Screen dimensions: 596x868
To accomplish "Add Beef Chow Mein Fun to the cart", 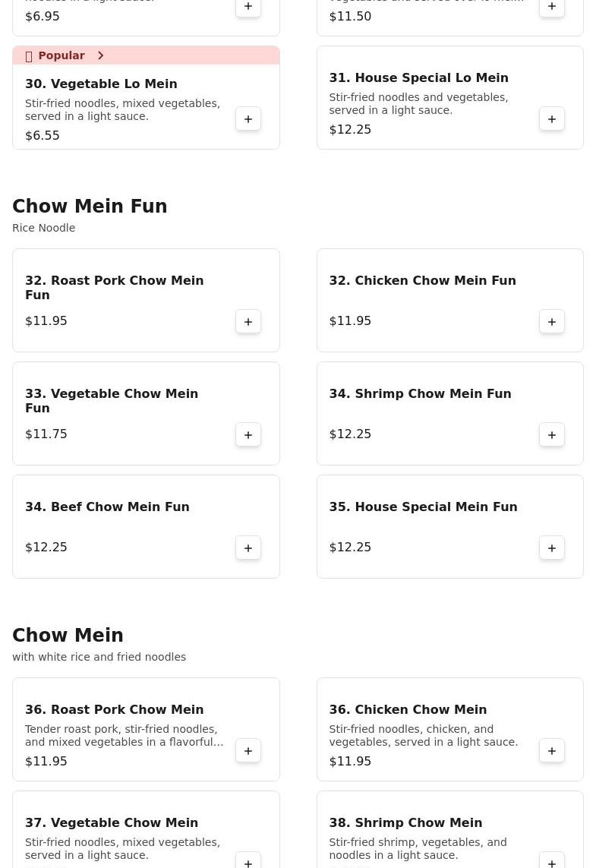I will pyautogui.click(x=248, y=548).
